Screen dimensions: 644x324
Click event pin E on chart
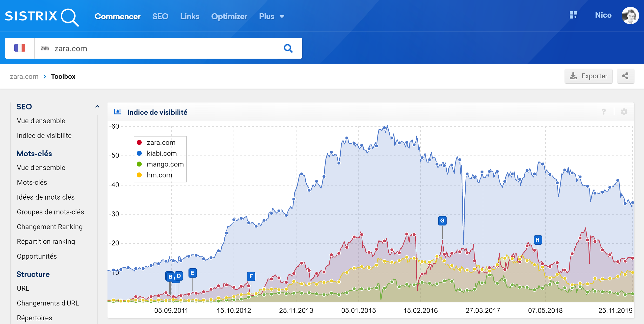click(192, 273)
